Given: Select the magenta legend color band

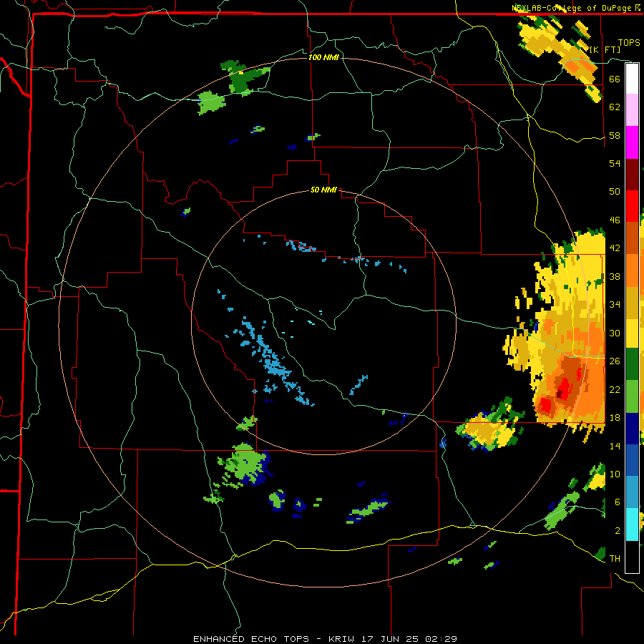Looking at the screenshot, I should (632, 142).
